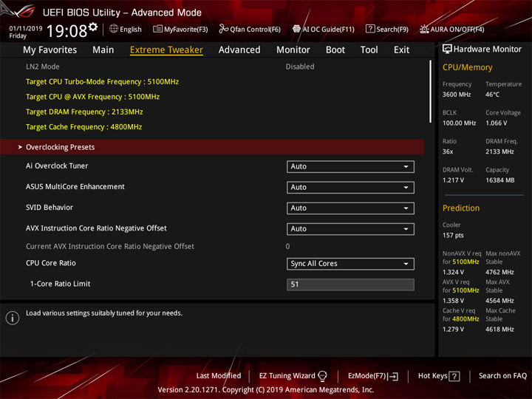Open Qfan Control fan icon
The height and width of the screenshot is (399, 532).
tap(223, 29)
